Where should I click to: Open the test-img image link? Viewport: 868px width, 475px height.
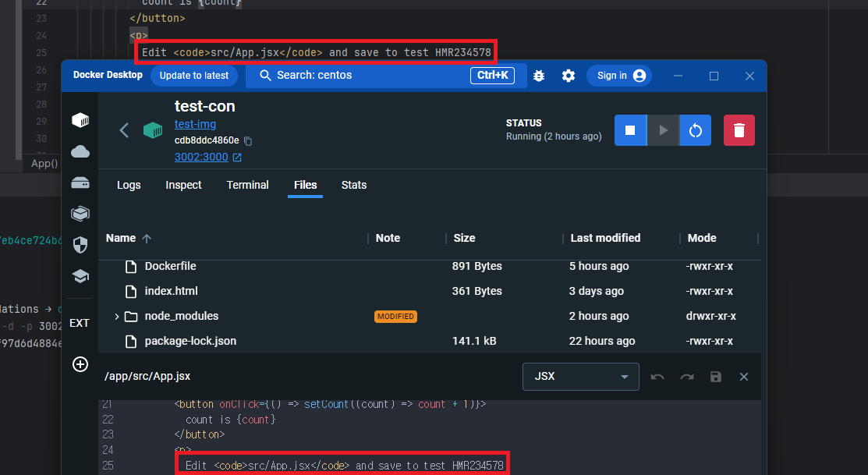point(196,124)
